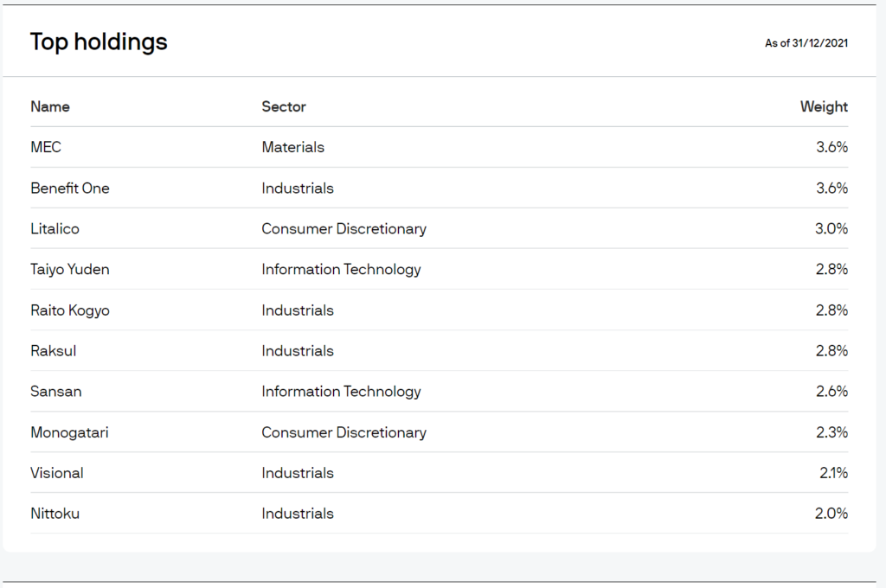The width and height of the screenshot is (886, 588).
Task: Click the Raito Kogyo holding name
Action: point(70,310)
